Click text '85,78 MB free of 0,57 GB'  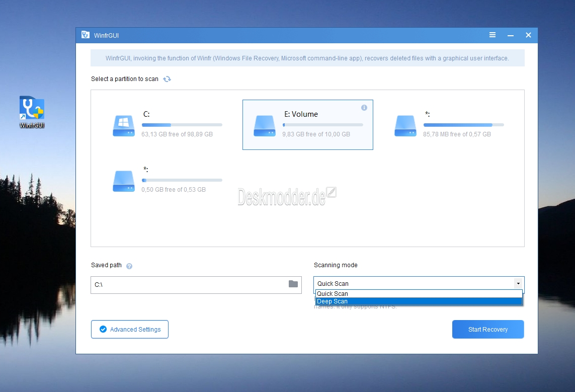(457, 134)
